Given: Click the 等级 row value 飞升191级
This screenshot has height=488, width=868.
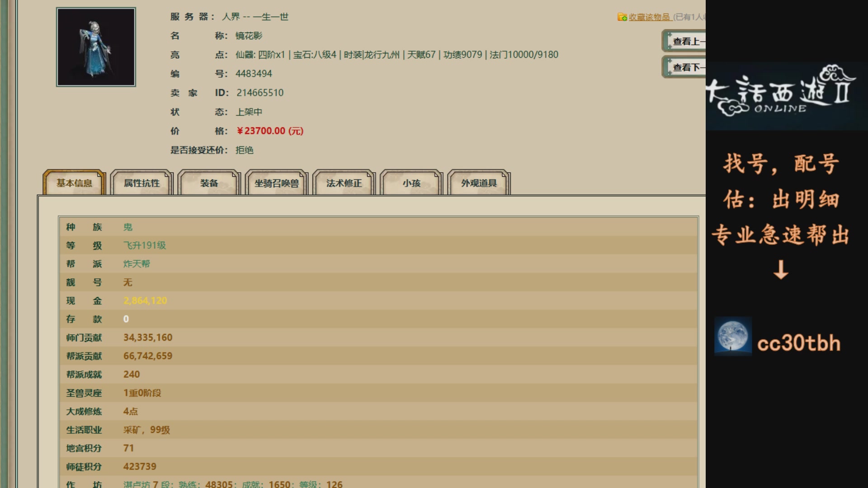Looking at the screenshot, I should pyautogui.click(x=145, y=245).
